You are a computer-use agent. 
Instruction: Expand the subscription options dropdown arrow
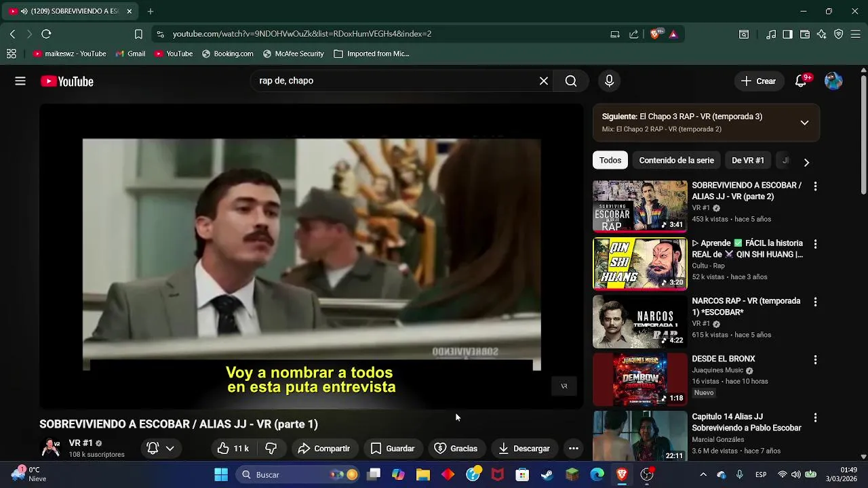click(x=170, y=449)
